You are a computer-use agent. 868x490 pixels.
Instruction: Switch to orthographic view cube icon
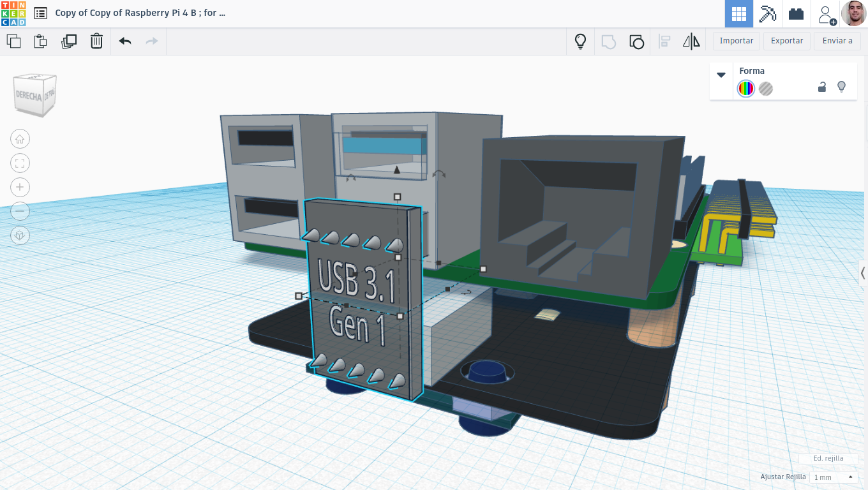20,235
